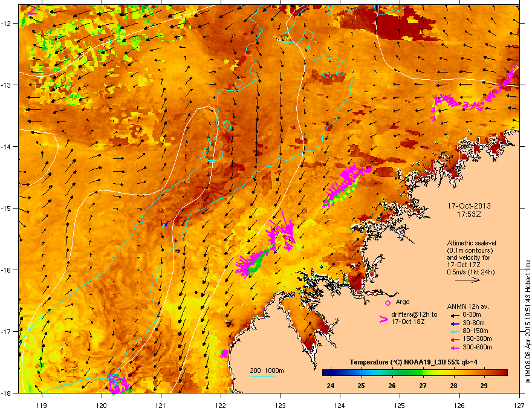
Task: Click the '300-600m' depth label
Action: pyautogui.click(x=477, y=348)
